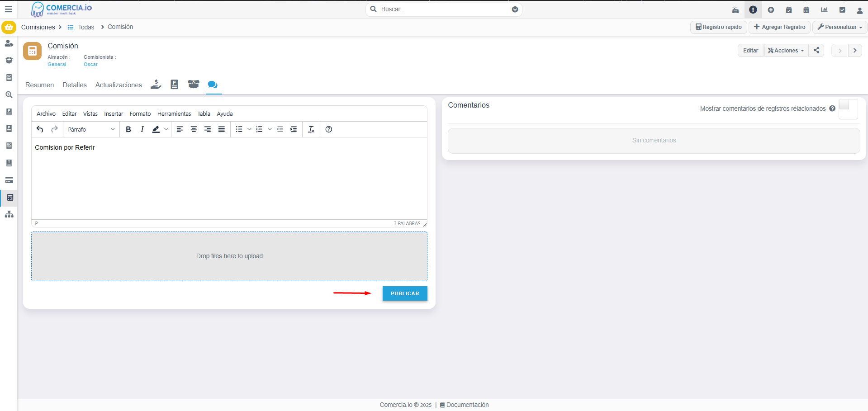Screen dimensions: 868x411
Task: Open the calculator commissions sidebar icon
Action: 10,198
